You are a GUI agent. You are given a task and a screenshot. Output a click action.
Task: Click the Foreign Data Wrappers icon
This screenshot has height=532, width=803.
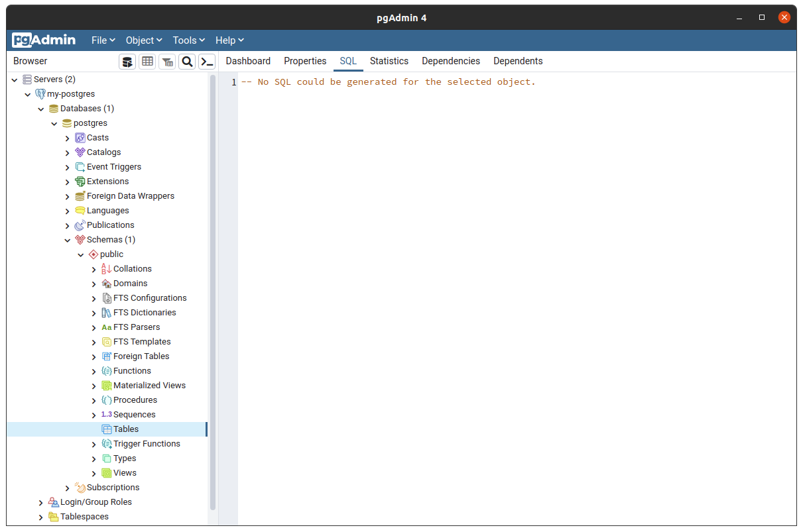click(x=80, y=196)
